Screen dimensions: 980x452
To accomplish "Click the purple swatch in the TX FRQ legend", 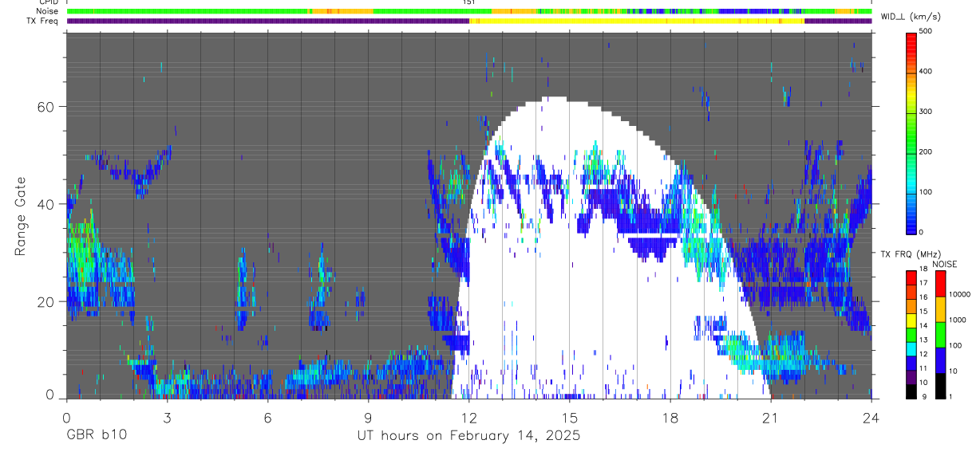I will 911,375.
